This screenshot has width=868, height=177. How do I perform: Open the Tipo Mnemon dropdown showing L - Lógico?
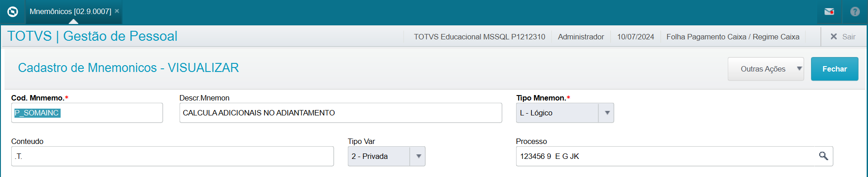tap(565, 113)
